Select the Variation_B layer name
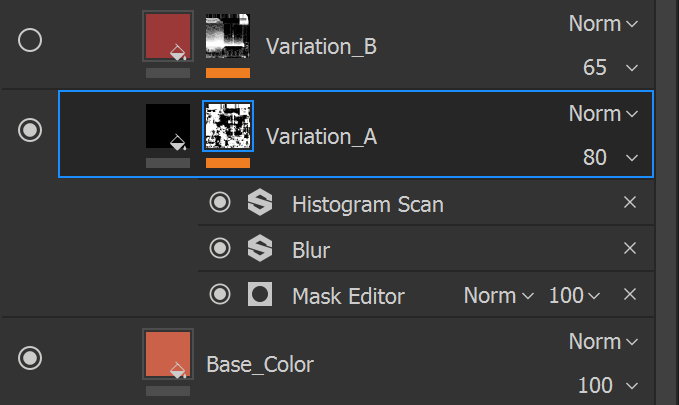679x405 pixels. (321, 46)
